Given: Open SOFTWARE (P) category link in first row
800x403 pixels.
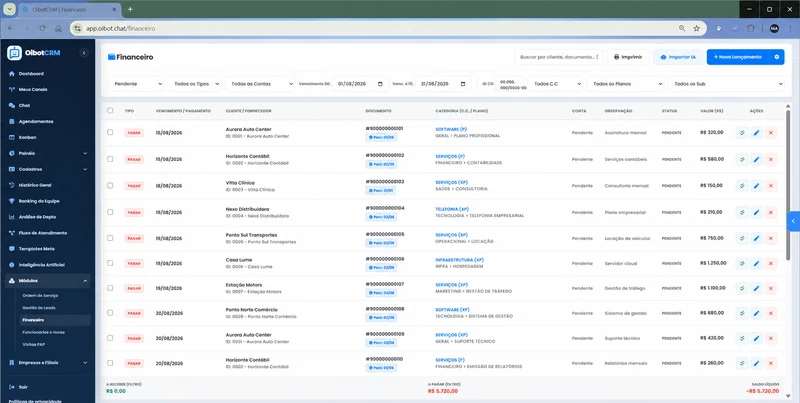Looking at the screenshot, I should (451, 130).
